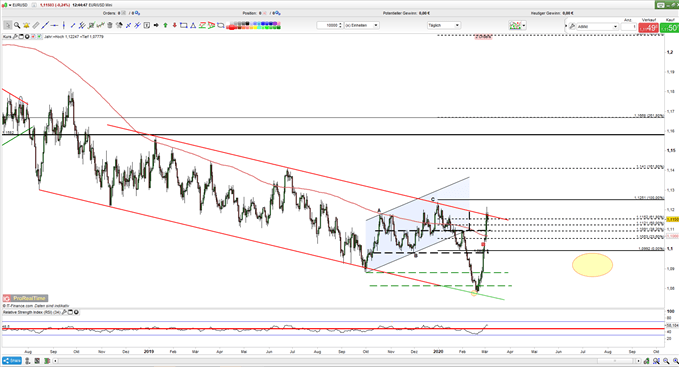
Task: Click the ProRealTime logo link
Action: click(25, 298)
